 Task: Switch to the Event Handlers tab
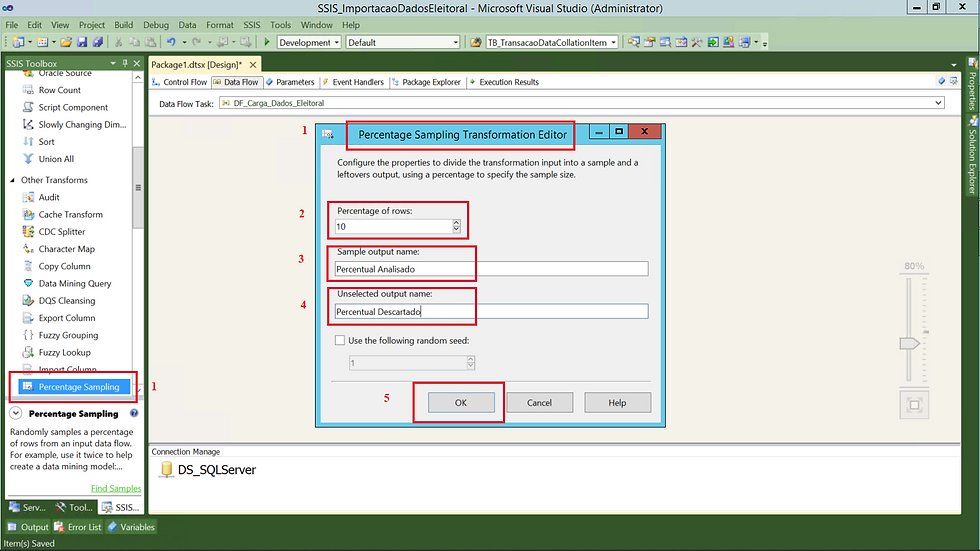tap(353, 82)
